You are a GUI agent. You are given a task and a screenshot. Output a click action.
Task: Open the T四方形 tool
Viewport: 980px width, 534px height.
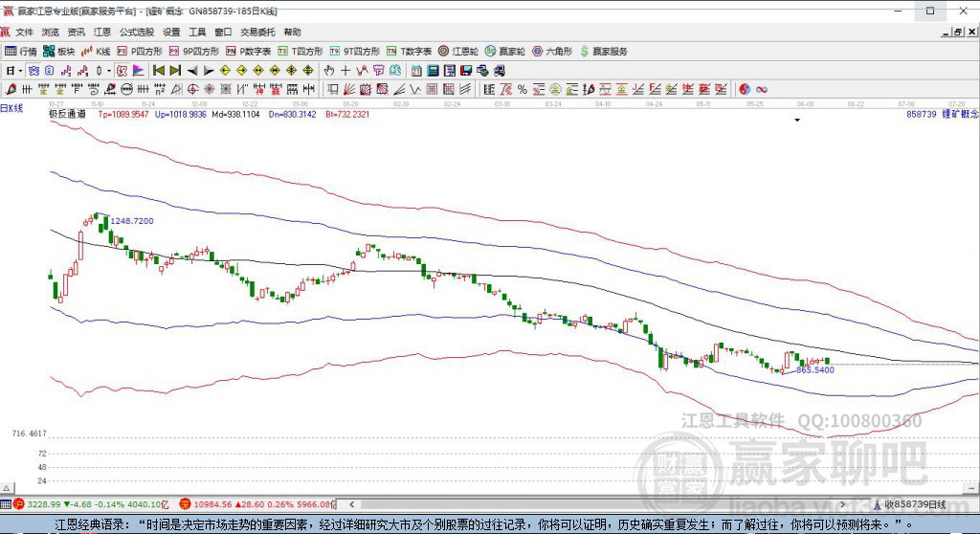coord(300,52)
